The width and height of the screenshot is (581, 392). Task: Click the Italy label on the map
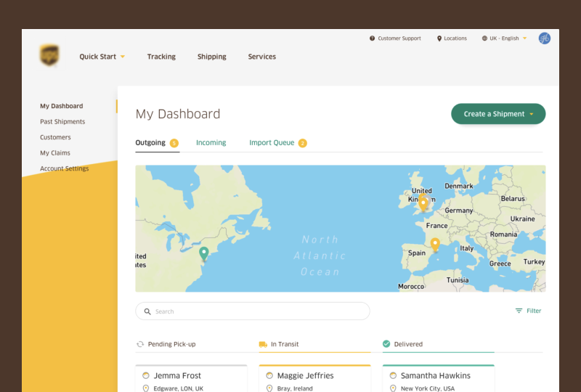coord(466,248)
